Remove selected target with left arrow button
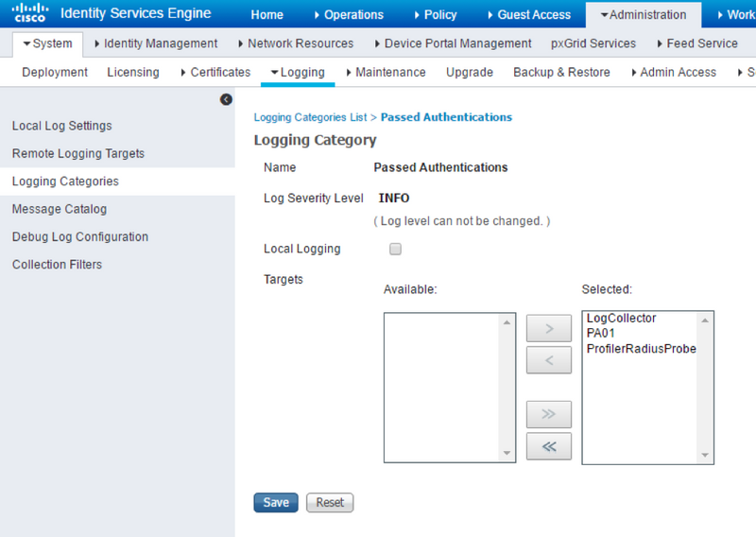The width and height of the screenshot is (756, 537). (549, 359)
